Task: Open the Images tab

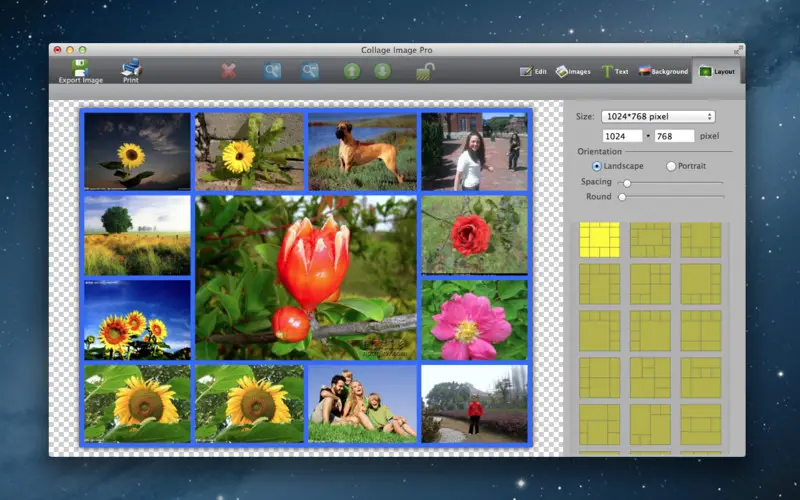Action: click(x=573, y=72)
